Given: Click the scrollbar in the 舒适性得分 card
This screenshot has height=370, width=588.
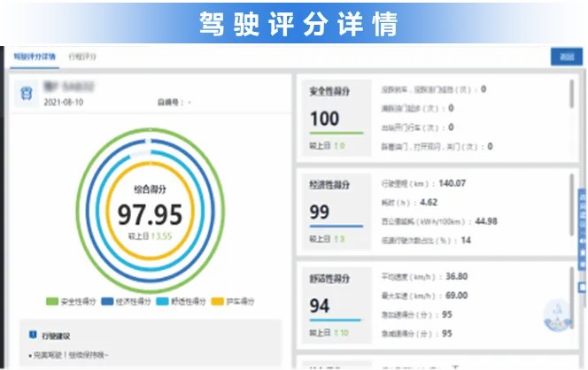Looking at the screenshot, I should [x=572, y=298].
